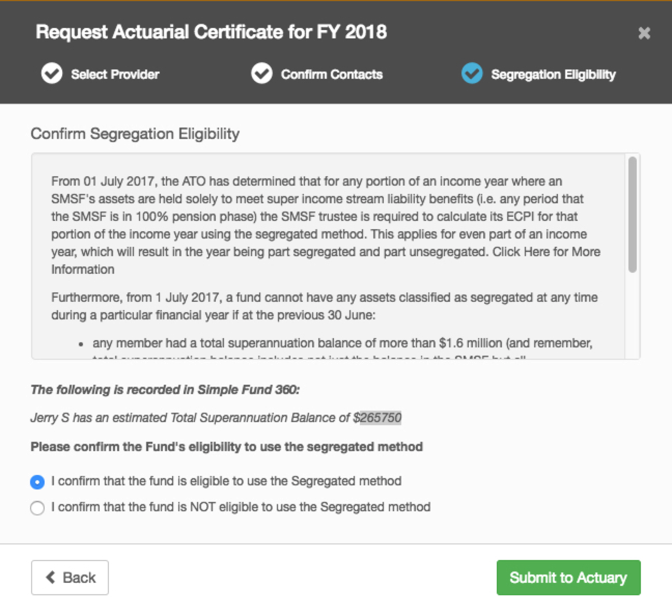Open the Confirm Contacts step label
The width and height of the screenshot is (672, 616).
(x=332, y=75)
